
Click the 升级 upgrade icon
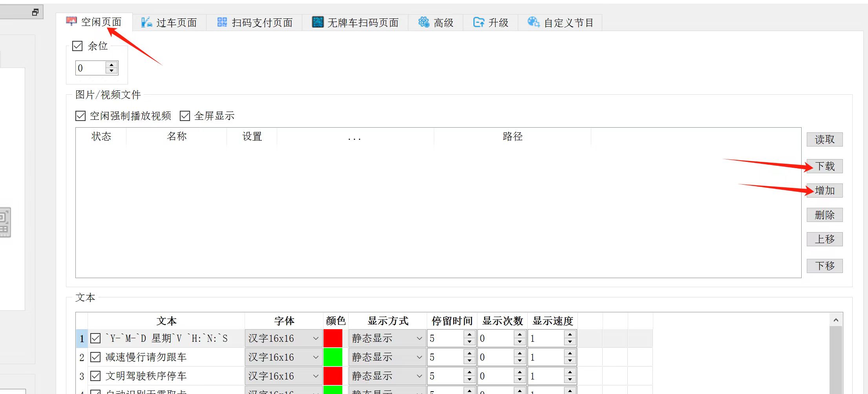479,22
